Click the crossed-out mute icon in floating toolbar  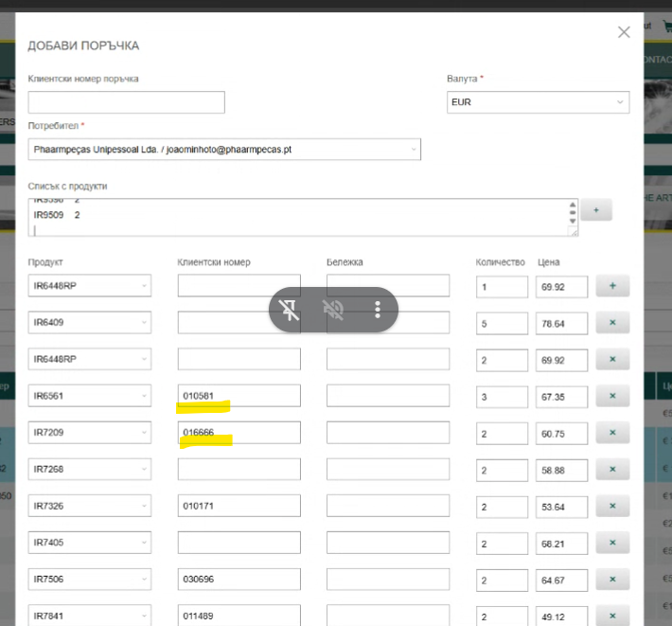(x=333, y=310)
